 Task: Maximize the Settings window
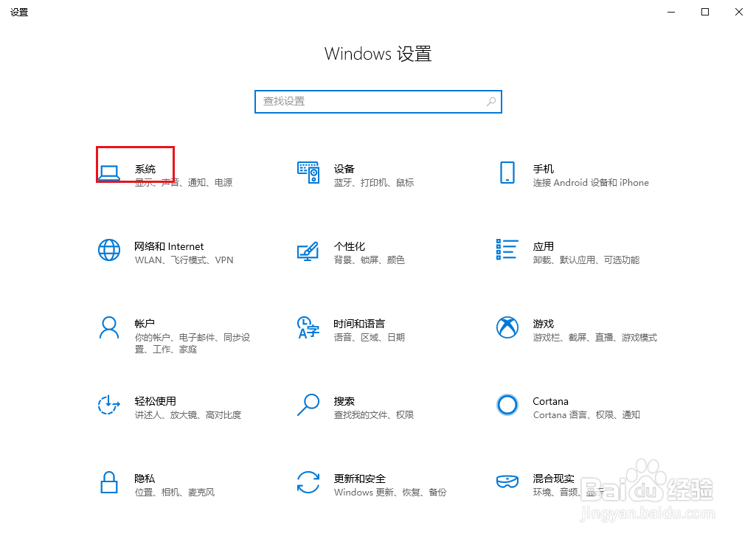(705, 12)
